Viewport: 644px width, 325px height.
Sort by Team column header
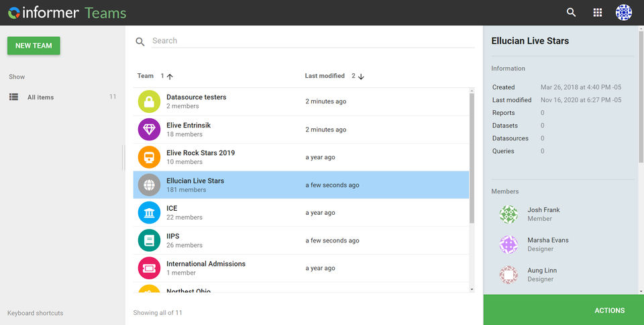pos(146,76)
